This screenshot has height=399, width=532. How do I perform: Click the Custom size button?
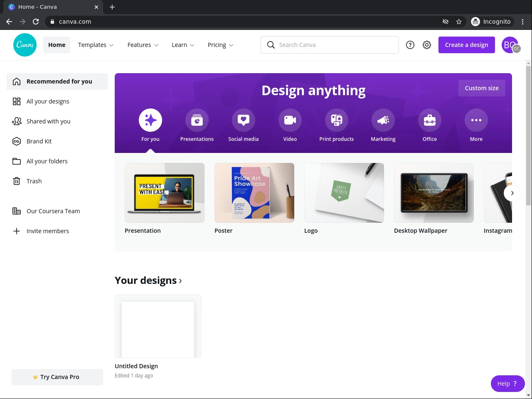click(482, 88)
